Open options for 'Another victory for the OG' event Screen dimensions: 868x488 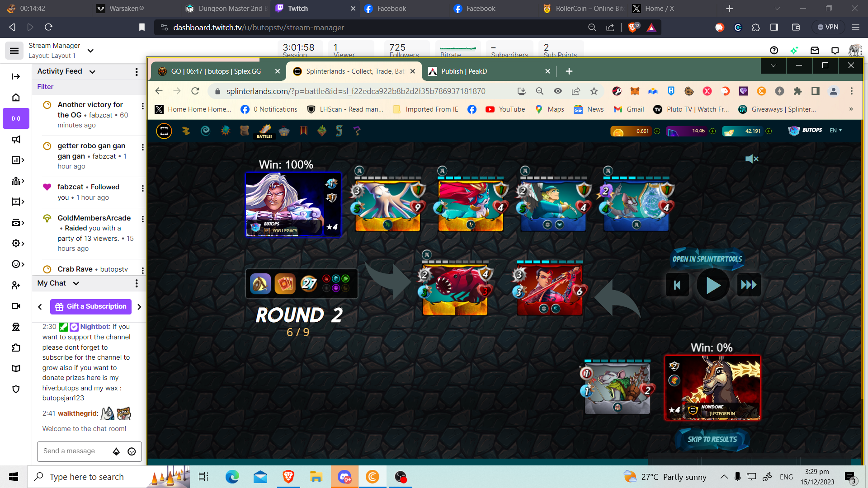pyautogui.click(x=143, y=106)
